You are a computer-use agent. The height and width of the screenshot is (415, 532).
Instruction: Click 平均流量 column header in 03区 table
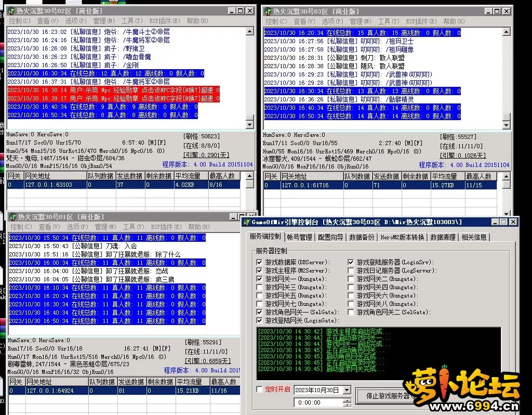click(x=447, y=177)
